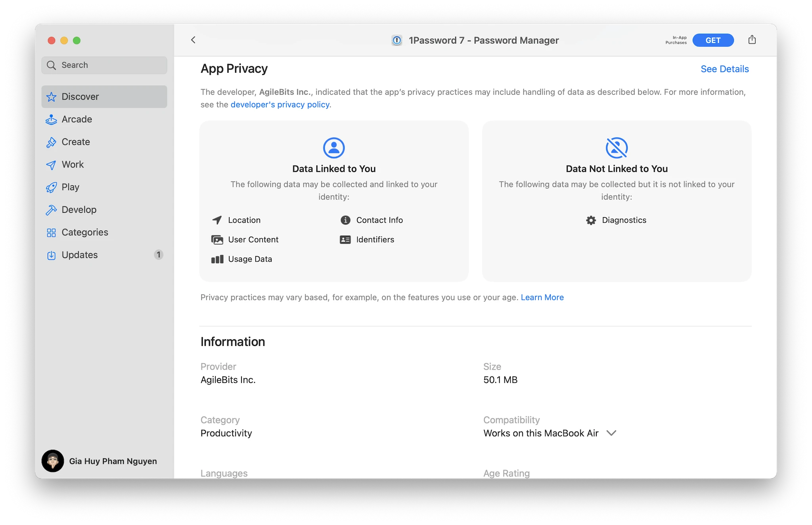The image size is (812, 525).
Task: Click the user avatar at sidebar bottom
Action: [53, 461]
